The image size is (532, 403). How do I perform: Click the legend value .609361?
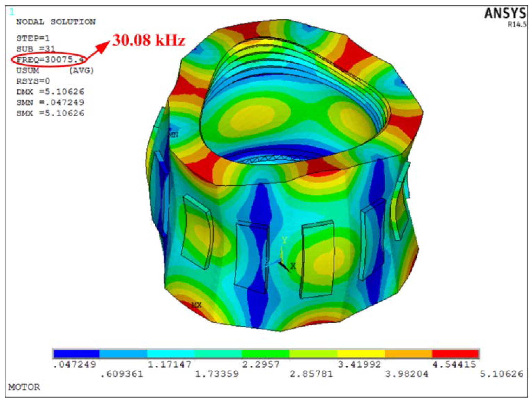pyautogui.click(x=122, y=374)
